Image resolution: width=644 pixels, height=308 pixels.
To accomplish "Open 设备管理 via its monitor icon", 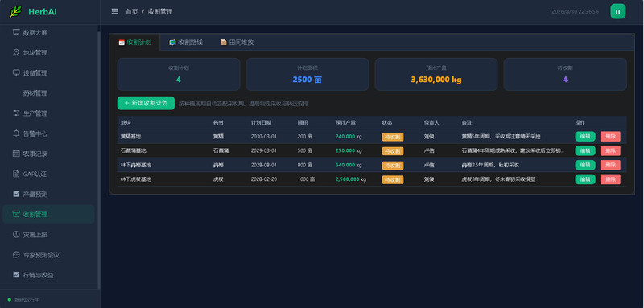I will tap(16, 72).
